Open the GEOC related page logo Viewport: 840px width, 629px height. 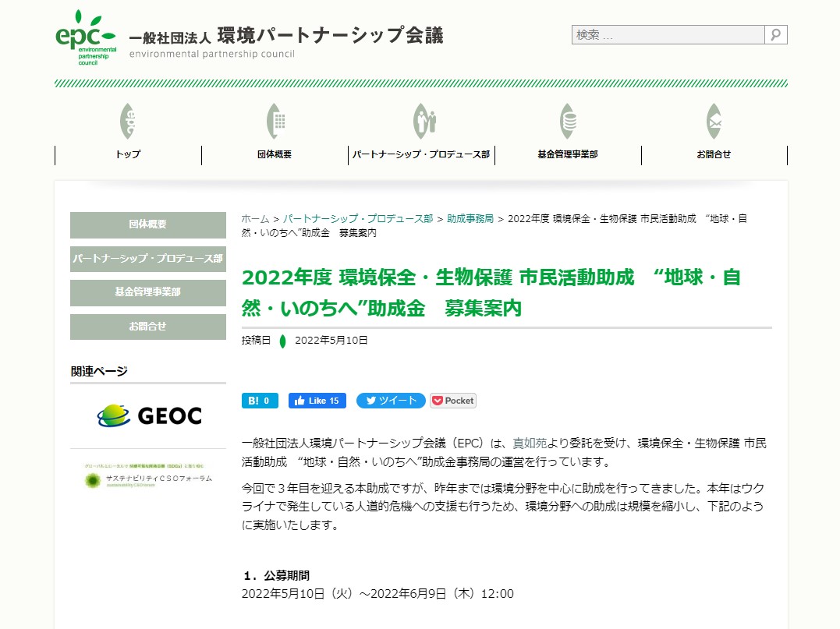click(148, 416)
